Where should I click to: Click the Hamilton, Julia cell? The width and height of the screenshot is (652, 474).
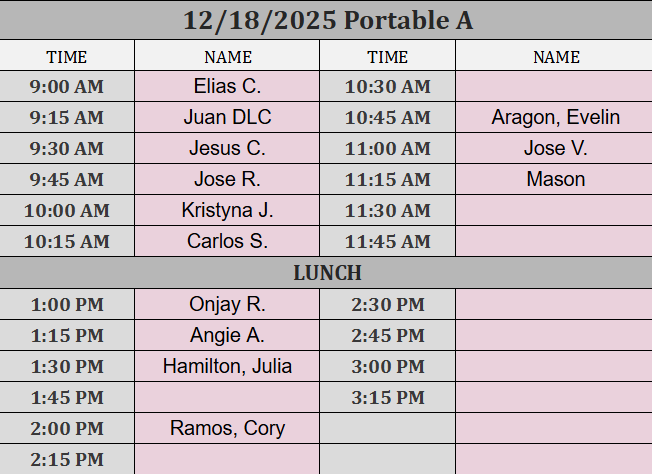227,367
